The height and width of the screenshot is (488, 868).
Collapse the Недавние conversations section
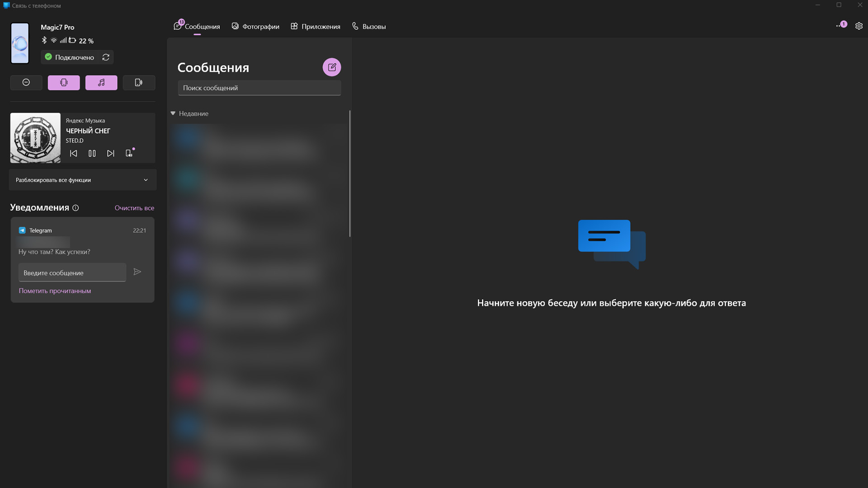click(173, 113)
